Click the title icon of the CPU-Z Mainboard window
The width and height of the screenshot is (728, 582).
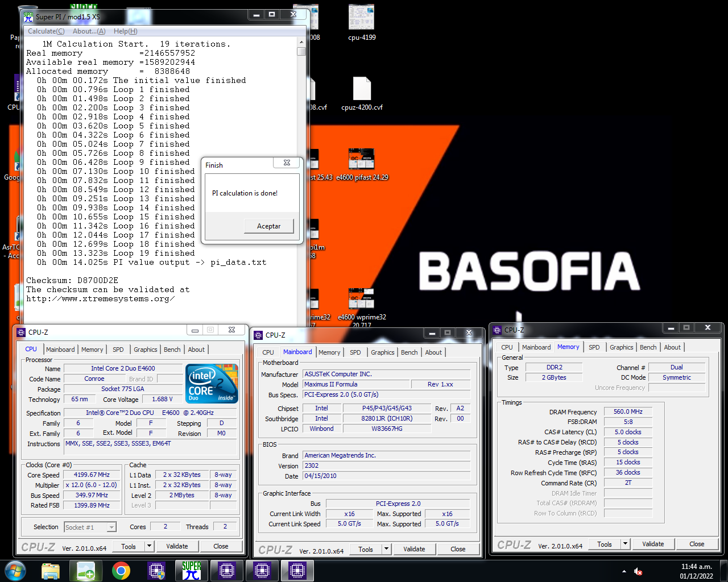tap(258, 335)
